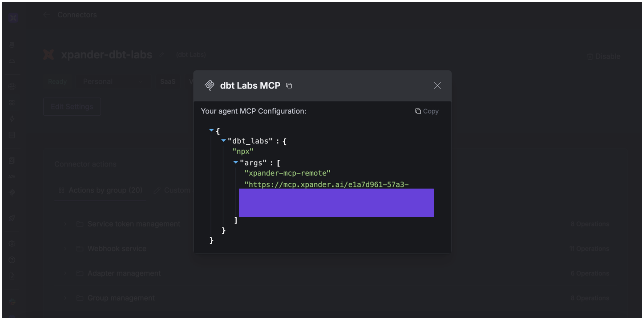Click the Copy configuration button

click(x=427, y=111)
